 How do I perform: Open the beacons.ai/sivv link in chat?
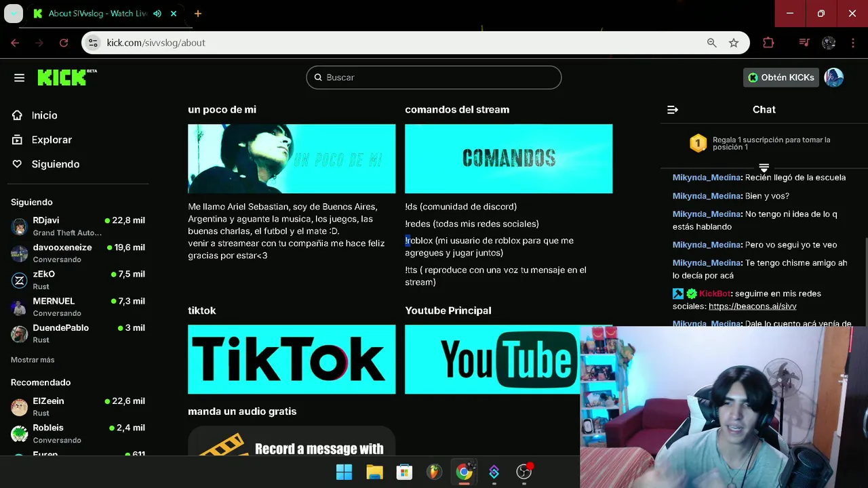pyautogui.click(x=752, y=306)
